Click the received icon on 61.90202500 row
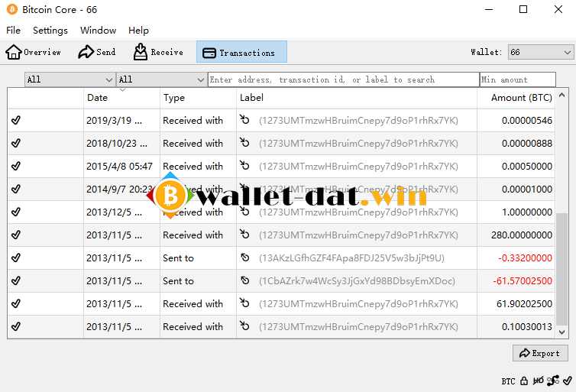Screen dimensions: 576x392 pos(244,303)
